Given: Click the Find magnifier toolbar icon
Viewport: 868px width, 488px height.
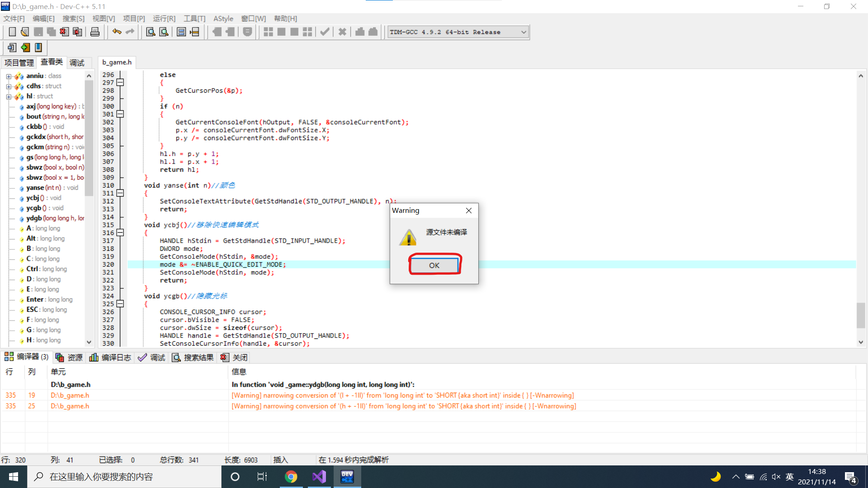Looking at the screenshot, I should (151, 32).
